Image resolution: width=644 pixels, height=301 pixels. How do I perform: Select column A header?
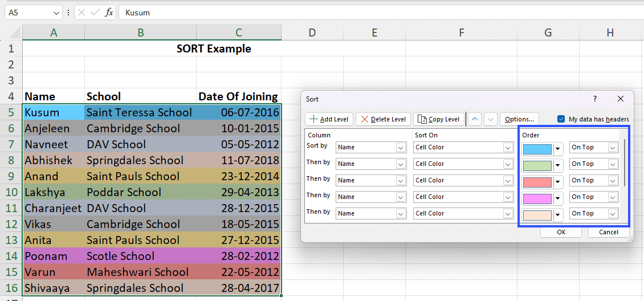[x=54, y=32]
